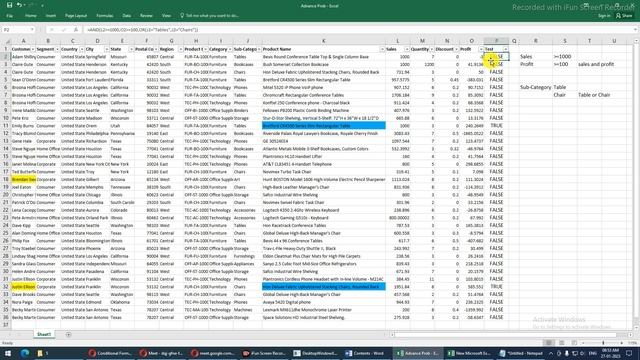This screenshot has height=360, width=640.
Task: Open File Explorer folder in taskbar
Action: [x=40, y=353]
